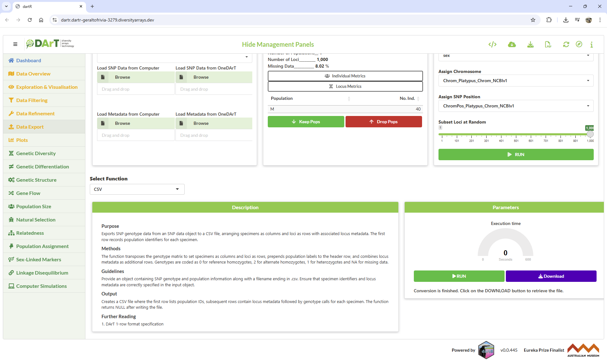
Task: Click the refresh arrows icon in header
Action: 566,45
